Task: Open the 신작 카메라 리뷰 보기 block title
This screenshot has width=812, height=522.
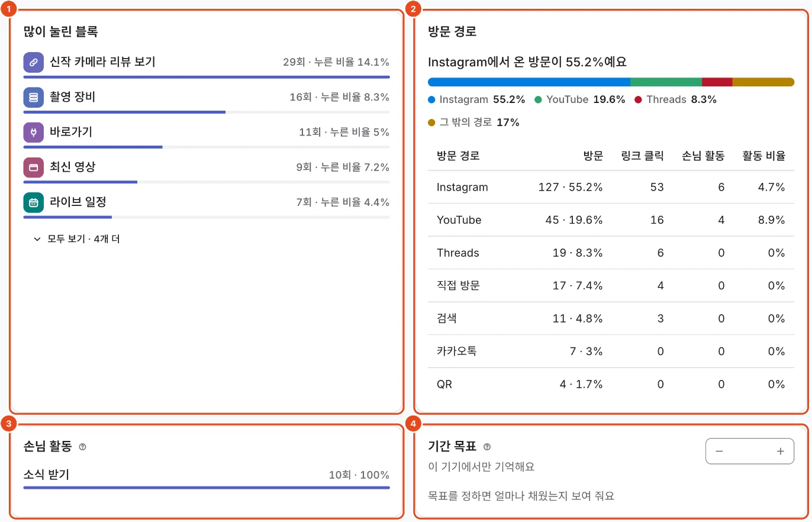Action: tap(102, 62)
